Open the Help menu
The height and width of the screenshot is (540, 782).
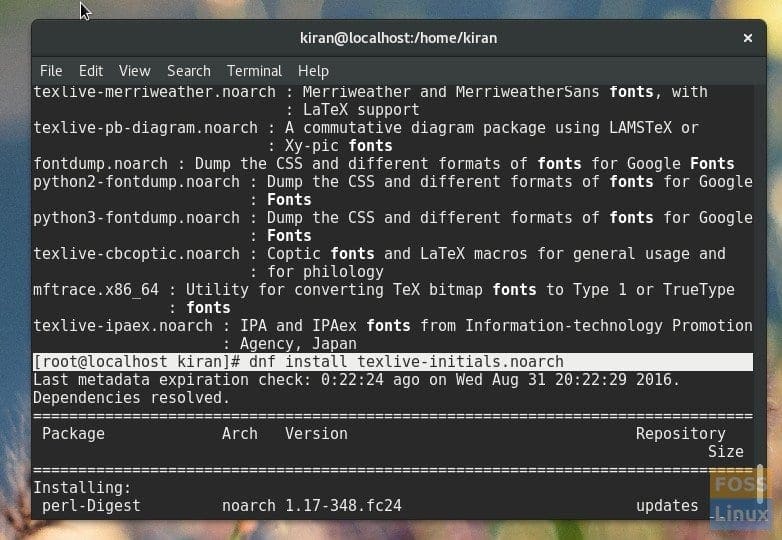click(313, 71)
